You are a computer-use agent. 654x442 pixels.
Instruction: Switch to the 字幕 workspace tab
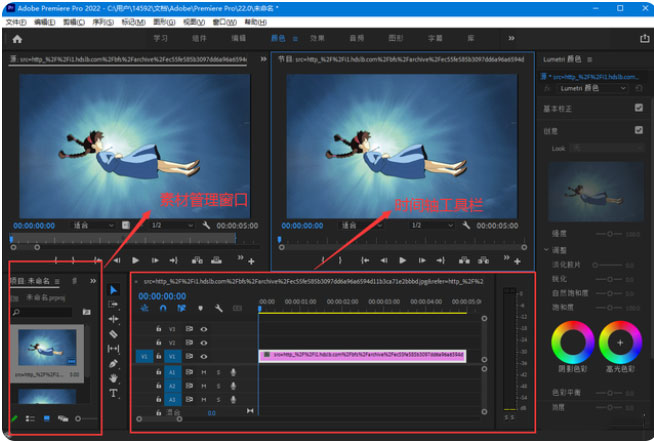[x=435, y=38]
